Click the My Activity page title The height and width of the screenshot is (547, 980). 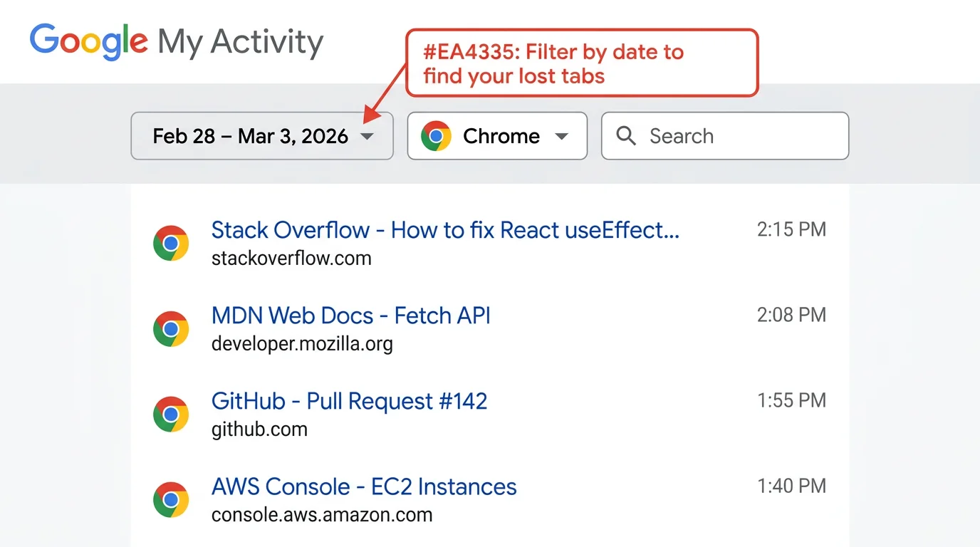pos(240,41)
